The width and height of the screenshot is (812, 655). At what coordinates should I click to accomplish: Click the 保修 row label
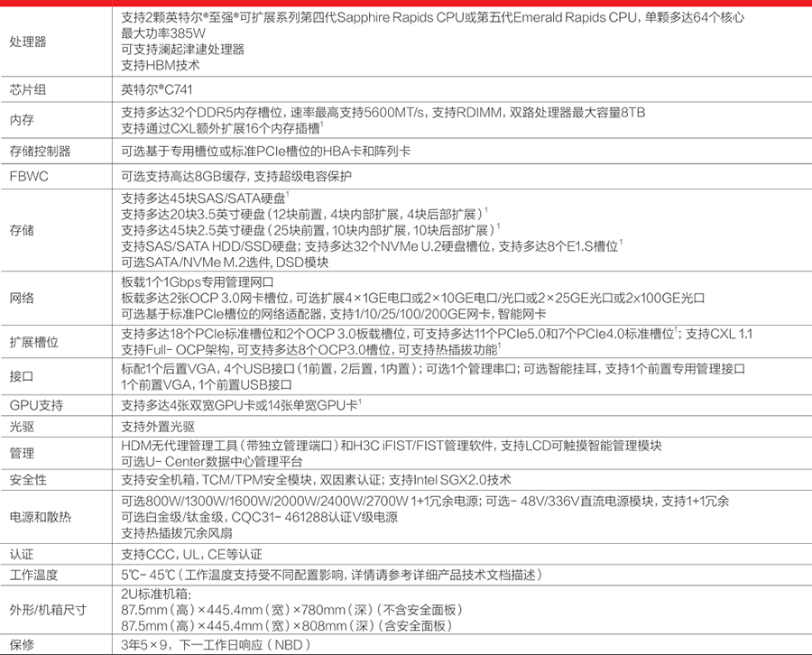[22, 645]
